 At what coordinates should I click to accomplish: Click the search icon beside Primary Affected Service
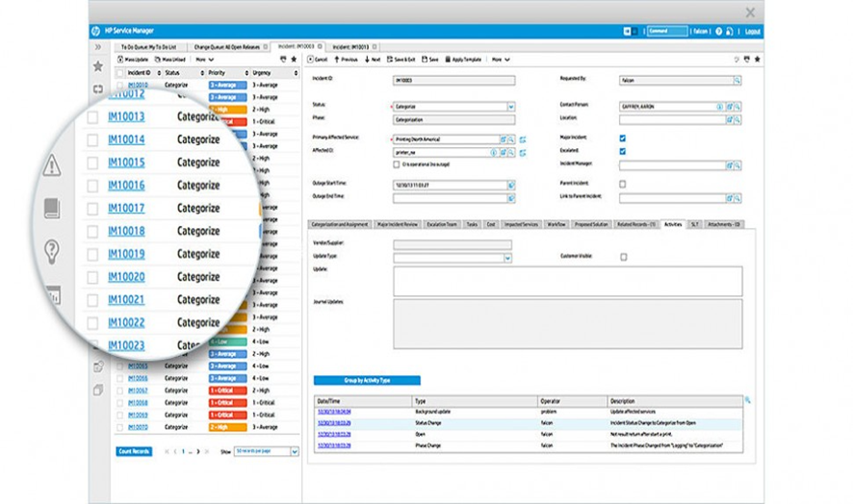(x=511, y=139)
